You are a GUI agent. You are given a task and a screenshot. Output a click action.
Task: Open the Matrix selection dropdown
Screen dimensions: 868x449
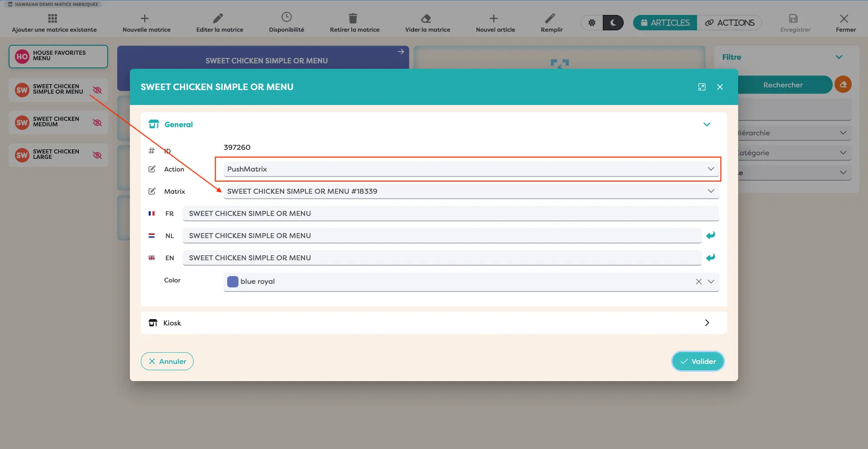coord(471,191)
